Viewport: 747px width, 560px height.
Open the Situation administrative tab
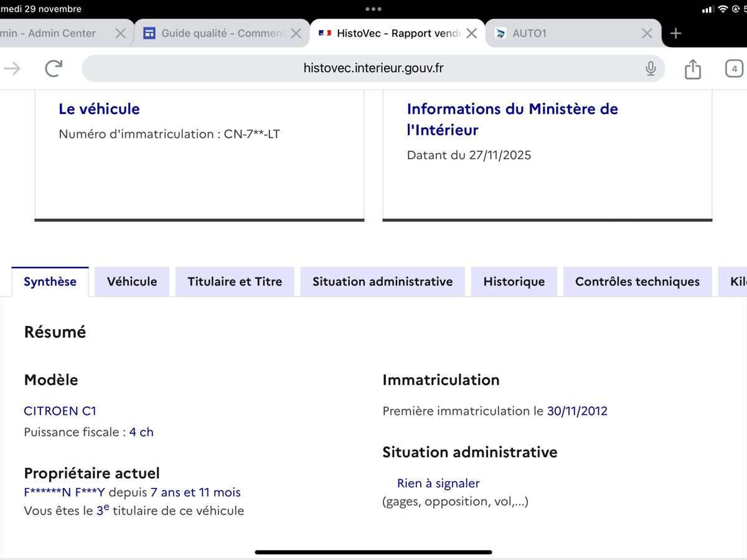[383, 282]
